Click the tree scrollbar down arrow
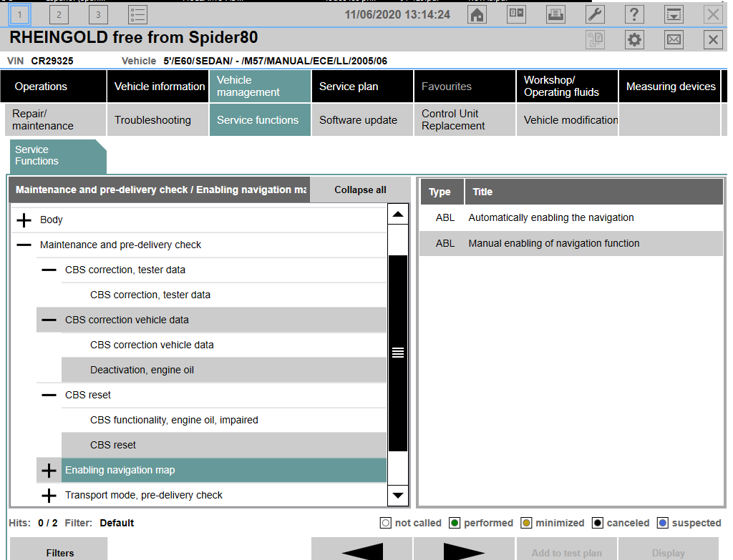This screenshot has width=733, height=560. click(x=398, y=496)
